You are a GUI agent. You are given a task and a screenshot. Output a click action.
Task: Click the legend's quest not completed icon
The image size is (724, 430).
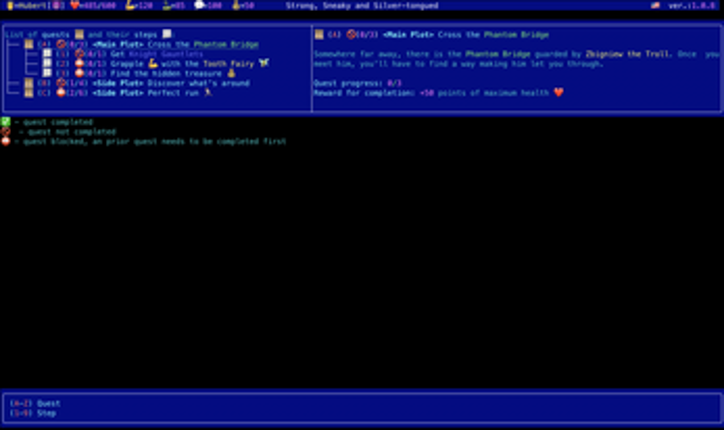6,132
